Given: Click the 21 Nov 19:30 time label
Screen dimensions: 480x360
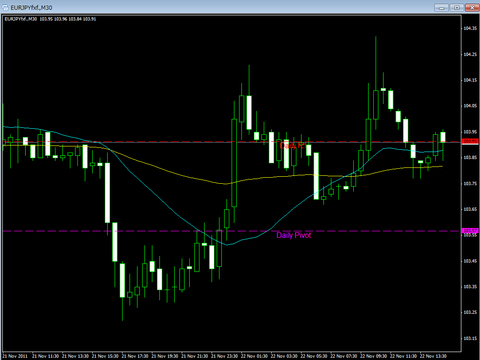Looking at the screenshot, I should 165,356.
